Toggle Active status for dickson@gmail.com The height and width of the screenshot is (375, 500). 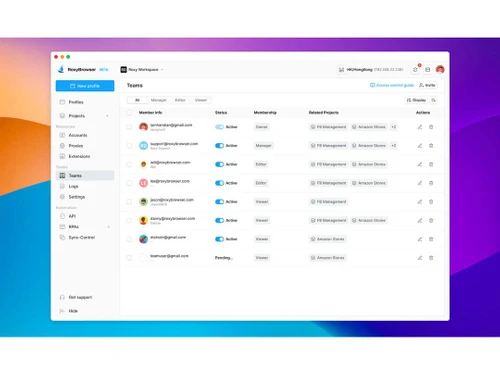coord(219,239)
